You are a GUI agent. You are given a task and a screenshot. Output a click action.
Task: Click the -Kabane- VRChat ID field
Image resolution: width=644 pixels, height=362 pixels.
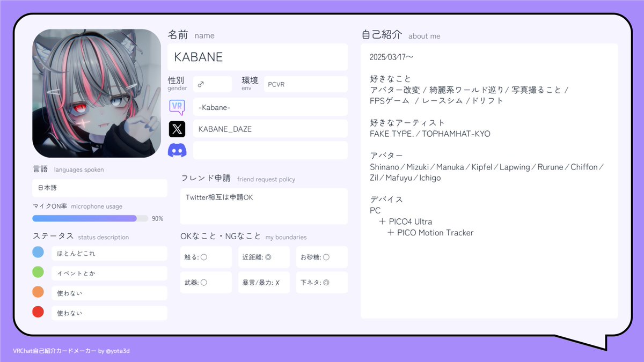[270, 107]
